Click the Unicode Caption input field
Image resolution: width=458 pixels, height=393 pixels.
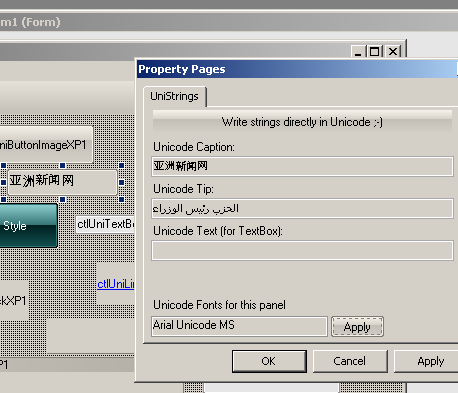coord(302,166)
